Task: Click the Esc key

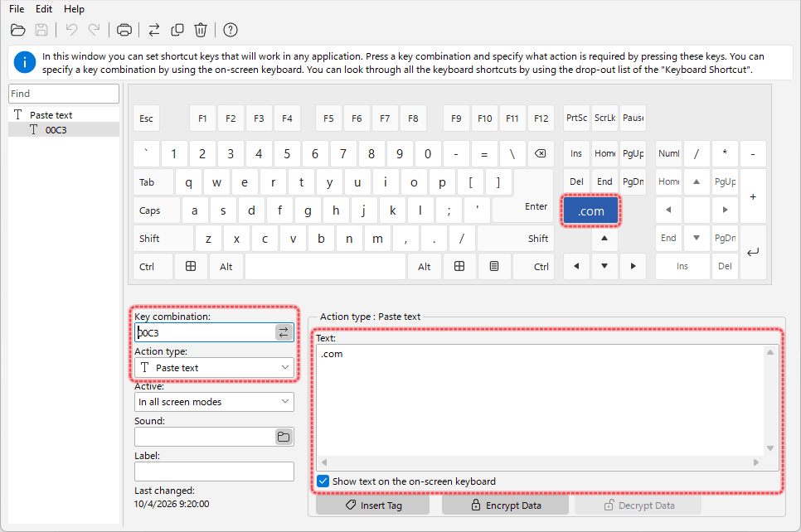Action: pyautogui.click(x=146, y=118)
